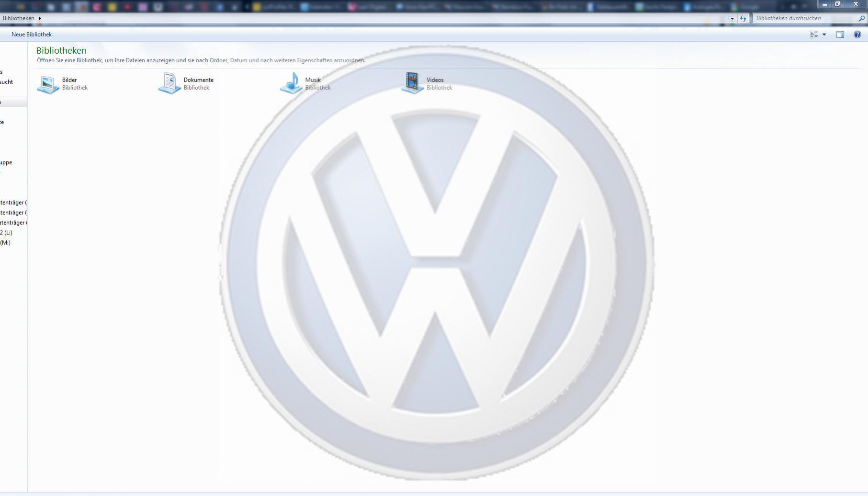Toggle the preview pane icon
This screenshot has height=496, width=868.
point(840,35)
